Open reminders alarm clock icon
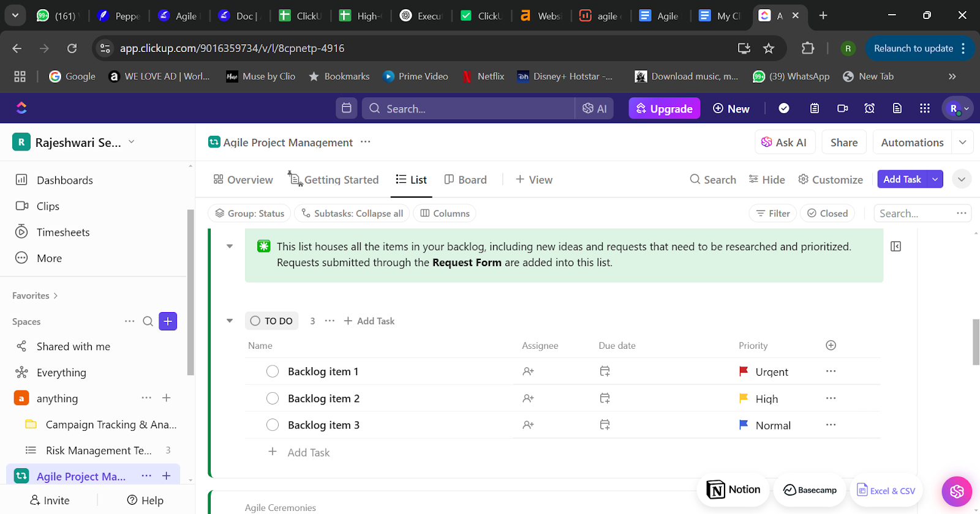 pos(870,108)
